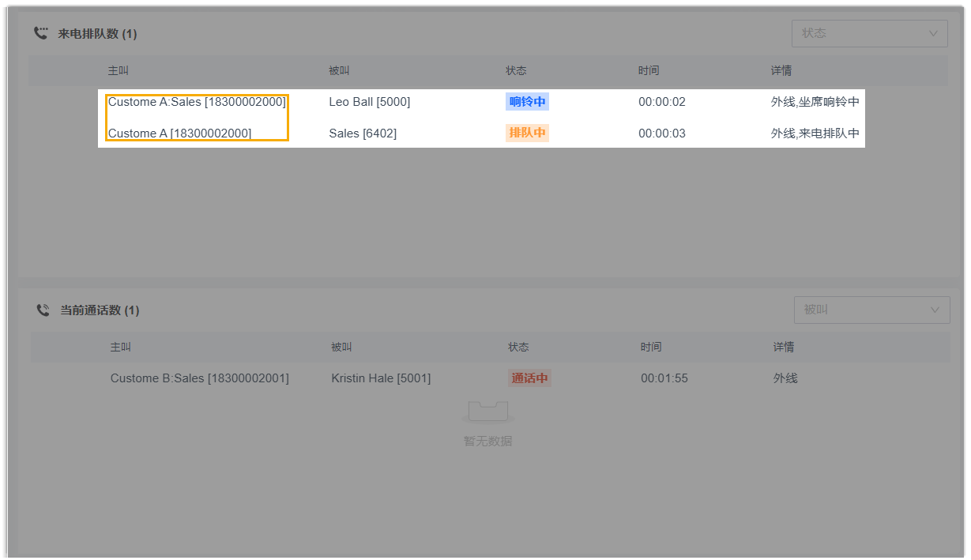Click the 当前通话数 (1) panel title
This screenshot has width=971, height=560.
click(x=100, y=310)
